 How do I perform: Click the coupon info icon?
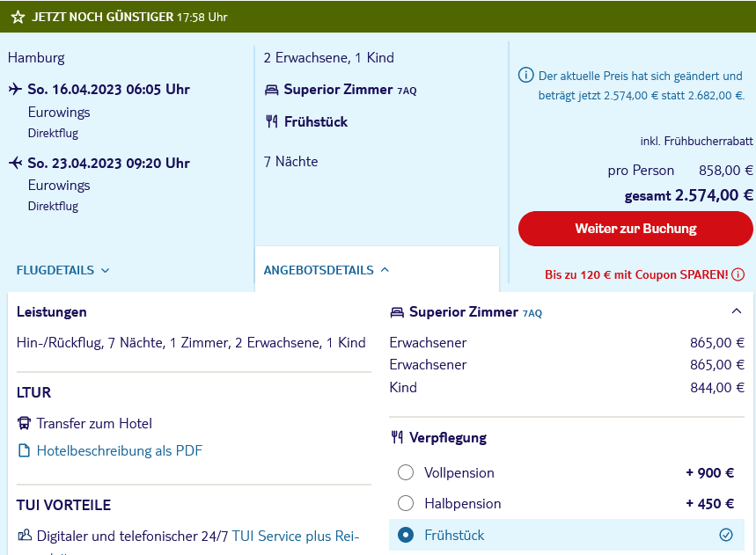click(x=738, y=274)
